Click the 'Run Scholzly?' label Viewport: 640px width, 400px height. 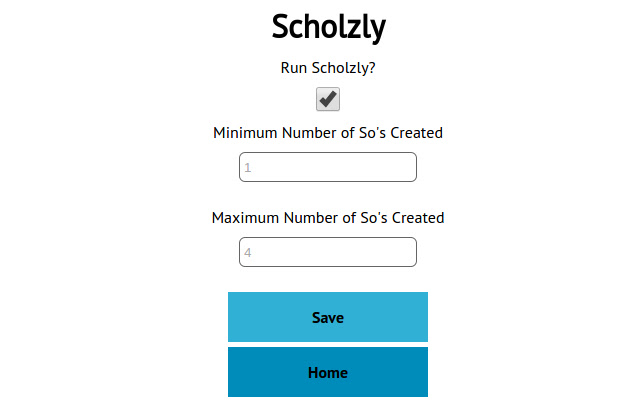click(328, 68)
